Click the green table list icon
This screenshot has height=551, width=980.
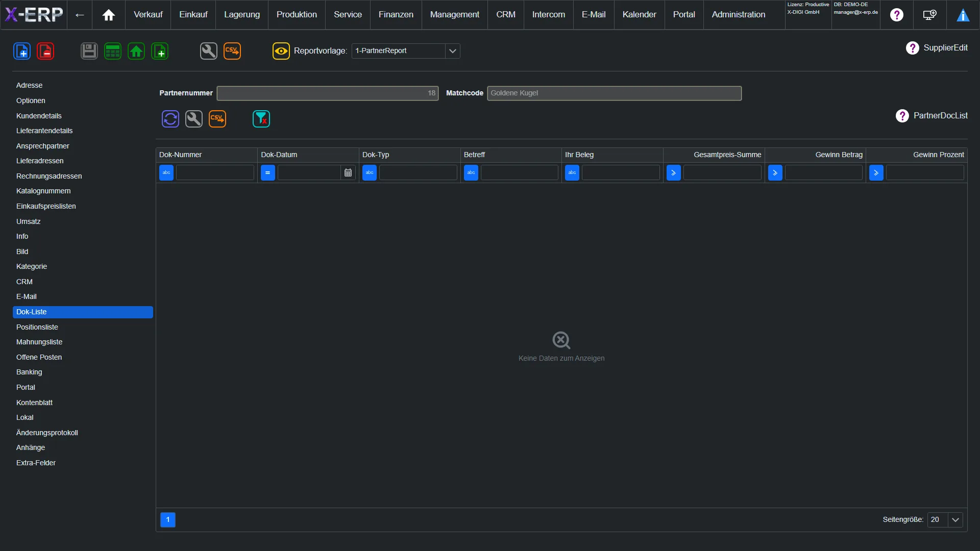[x=113, y=51]
